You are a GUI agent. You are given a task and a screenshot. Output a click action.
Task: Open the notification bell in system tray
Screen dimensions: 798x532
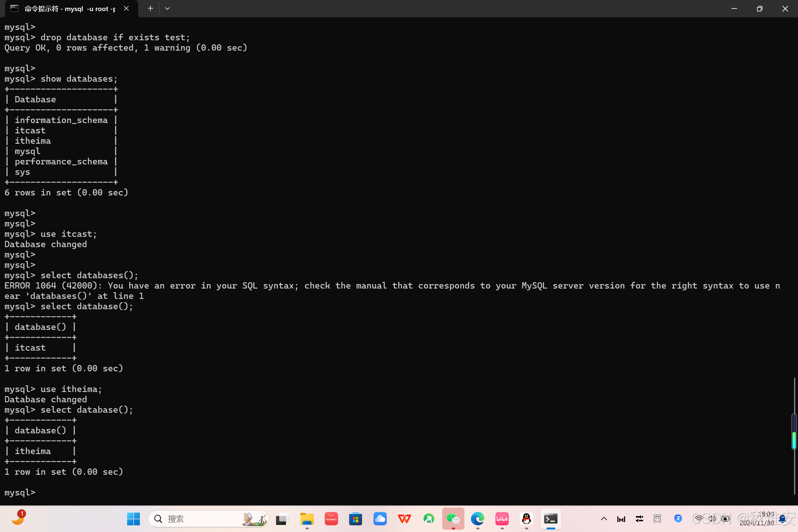pyautogui.click(x=782, y=519)
